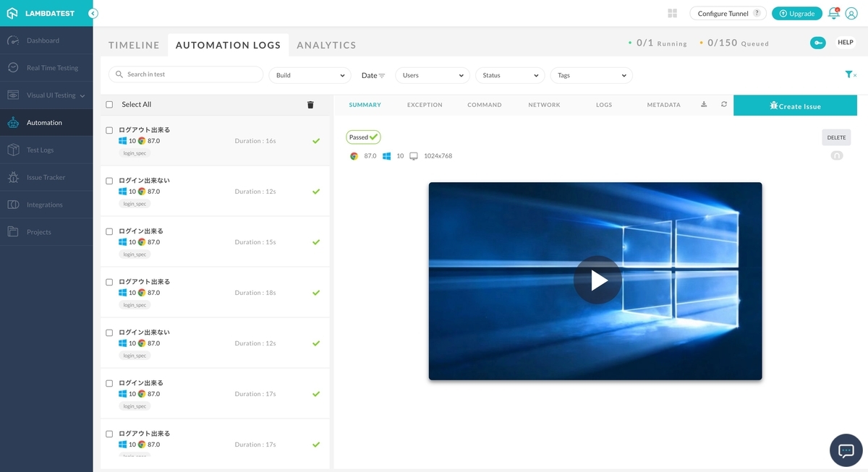
Task: Click the green checkmark on the 16s test
Action: (316, 141)
